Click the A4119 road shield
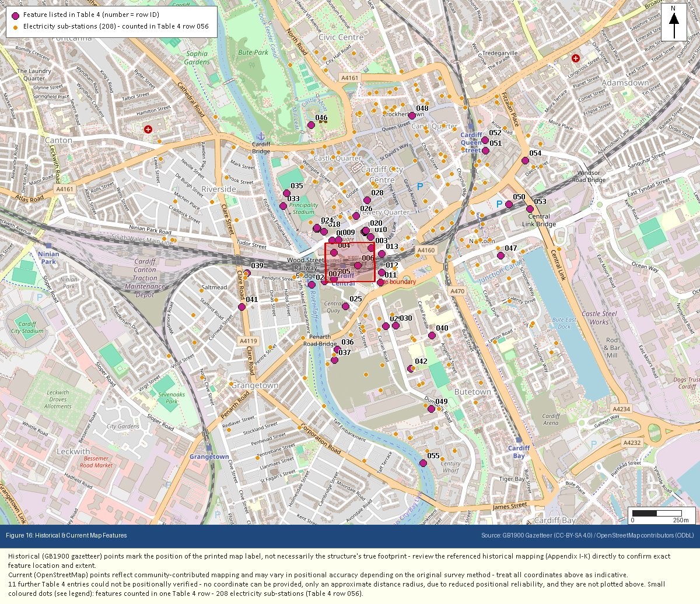 coord(248,342)
